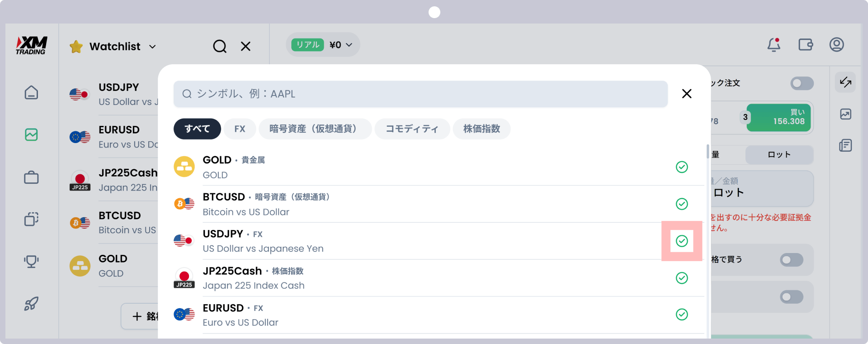Click the collapse arrows icon at right
The height and width of the screenshot is (344, 868).
tap(845, 82)
